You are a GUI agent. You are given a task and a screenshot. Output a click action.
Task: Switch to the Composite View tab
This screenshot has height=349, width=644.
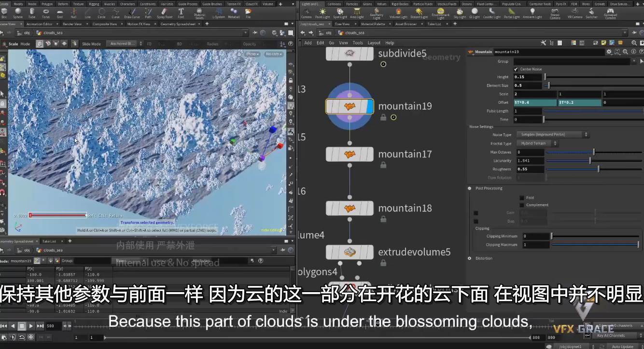coord(105,24)
